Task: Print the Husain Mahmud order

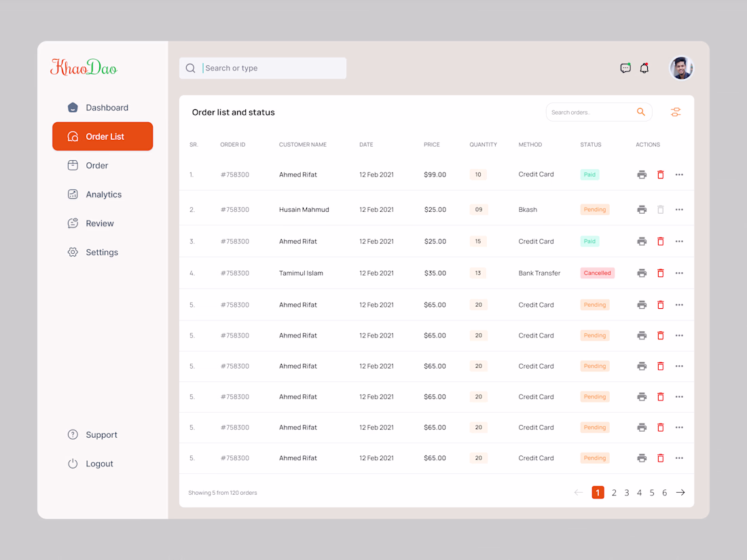Action: point(642,210)
